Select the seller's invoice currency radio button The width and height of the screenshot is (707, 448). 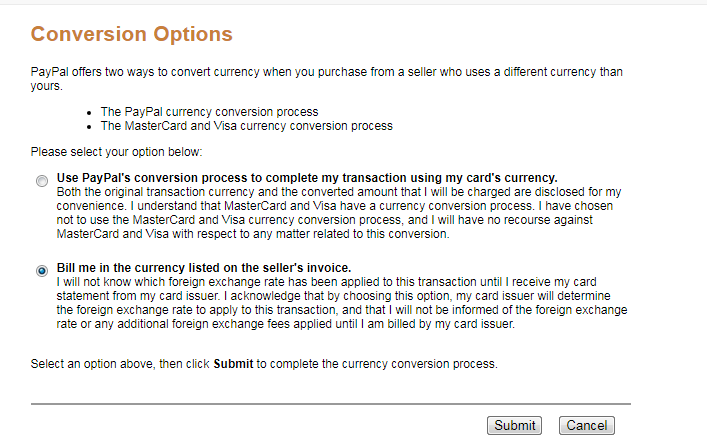tap(41, 271)
